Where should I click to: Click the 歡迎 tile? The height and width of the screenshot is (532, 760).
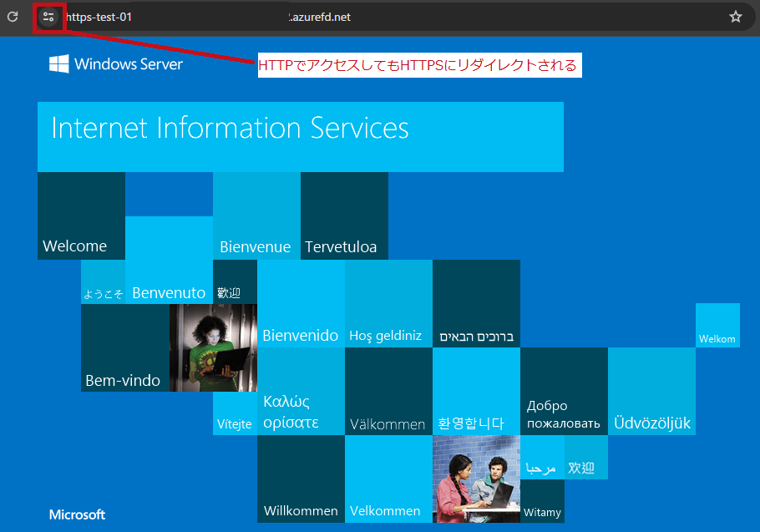(x=235, y=282)
